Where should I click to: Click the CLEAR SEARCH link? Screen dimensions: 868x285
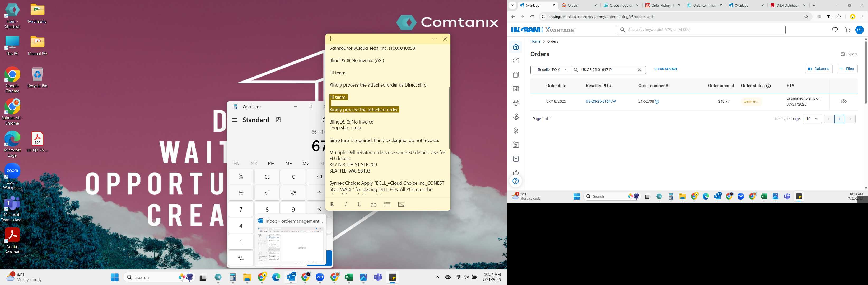665,69
